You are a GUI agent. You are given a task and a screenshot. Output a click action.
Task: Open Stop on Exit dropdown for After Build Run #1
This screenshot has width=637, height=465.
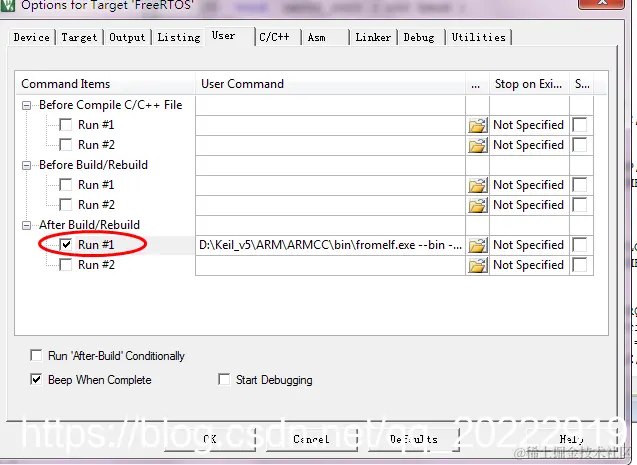[x=529, y=245]
